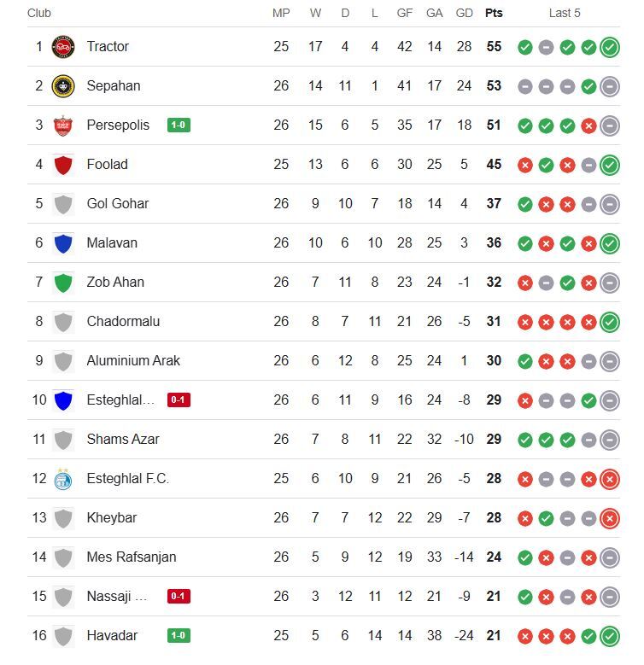This screenshot has width=644, height=665.
Task: Click the Tractor club logo
Action: click(63, 46)
